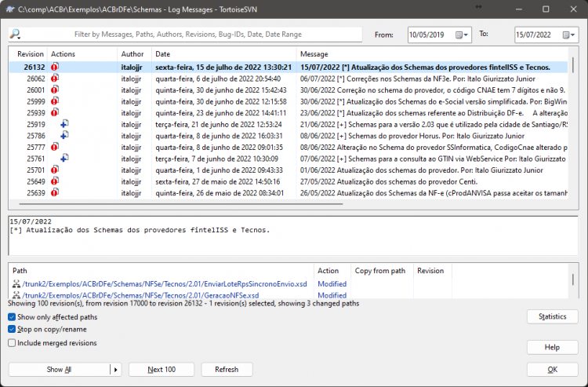588x387 pixels.
Task: Toggle Show only affected paths checkbox
Action: [x=12, y=317]
